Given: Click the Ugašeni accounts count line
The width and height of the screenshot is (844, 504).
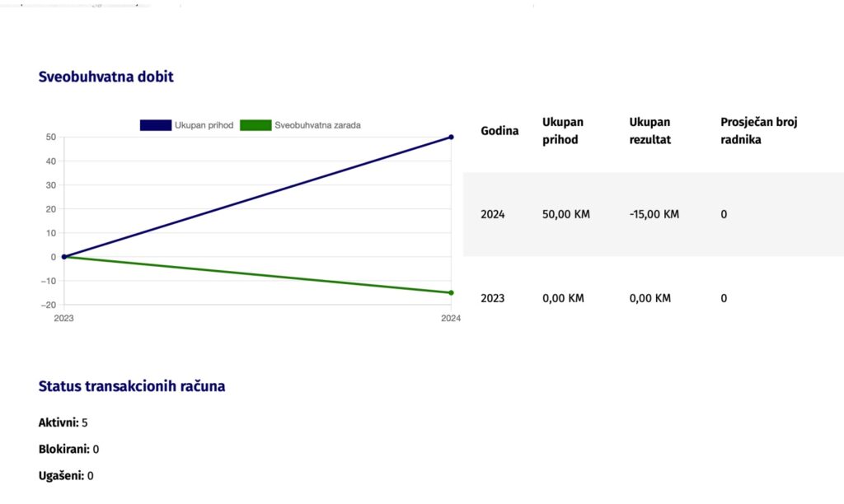Looking at the screenshot, I should point(66,476).
